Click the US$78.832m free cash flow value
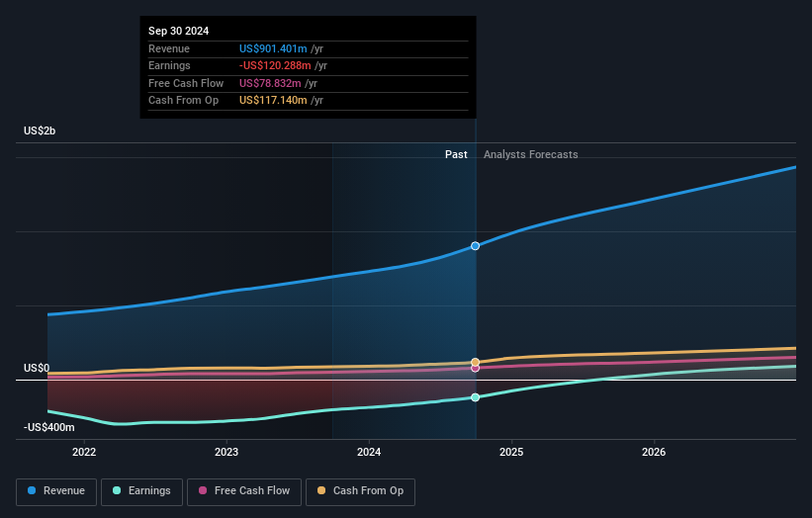This screenshot has width=812, height=518. click(x=270, y=83)
